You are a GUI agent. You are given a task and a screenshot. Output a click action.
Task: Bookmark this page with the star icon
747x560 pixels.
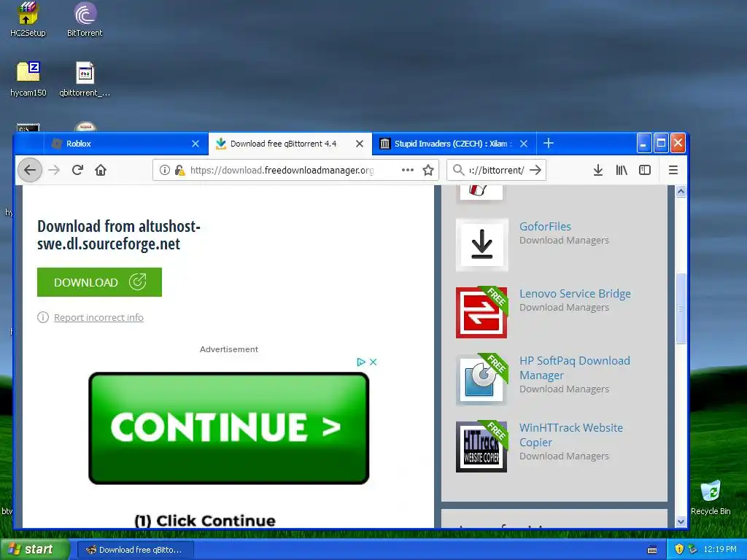[x=428, y=170]
